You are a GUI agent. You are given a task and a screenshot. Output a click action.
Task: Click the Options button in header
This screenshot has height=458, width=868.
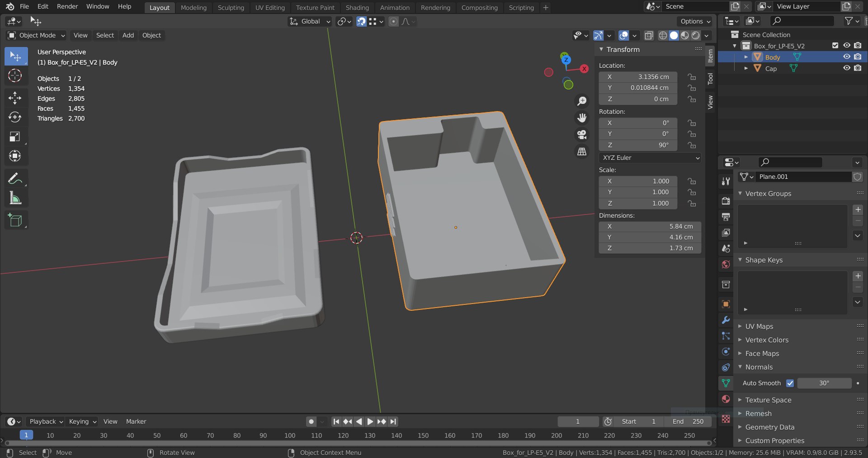click(695, 21)
